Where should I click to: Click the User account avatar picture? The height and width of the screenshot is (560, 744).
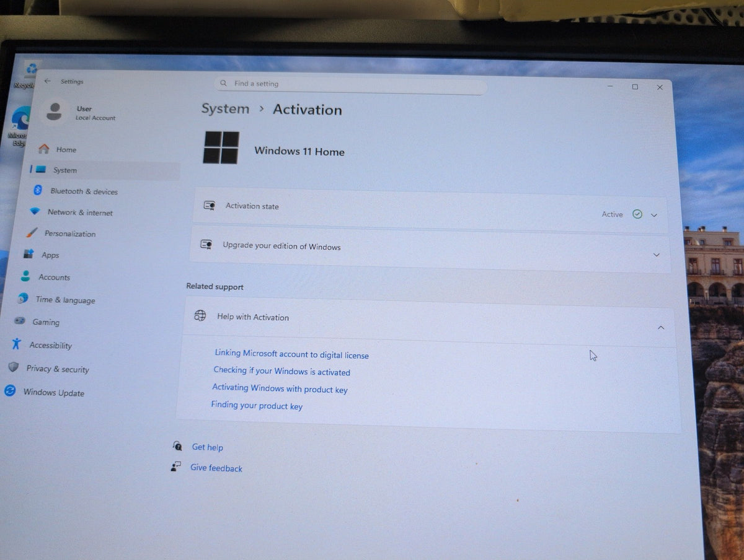55,112
